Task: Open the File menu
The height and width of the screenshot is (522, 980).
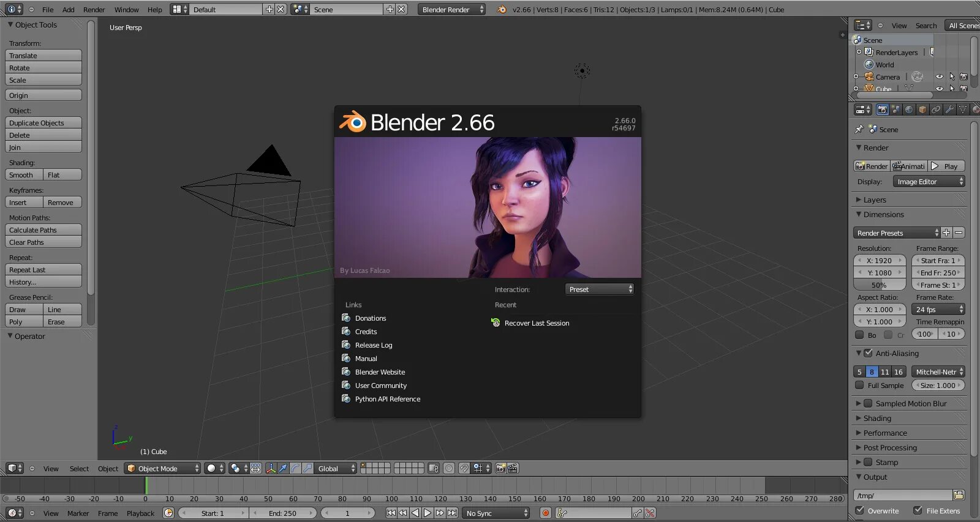Action: tap(48, 9)
